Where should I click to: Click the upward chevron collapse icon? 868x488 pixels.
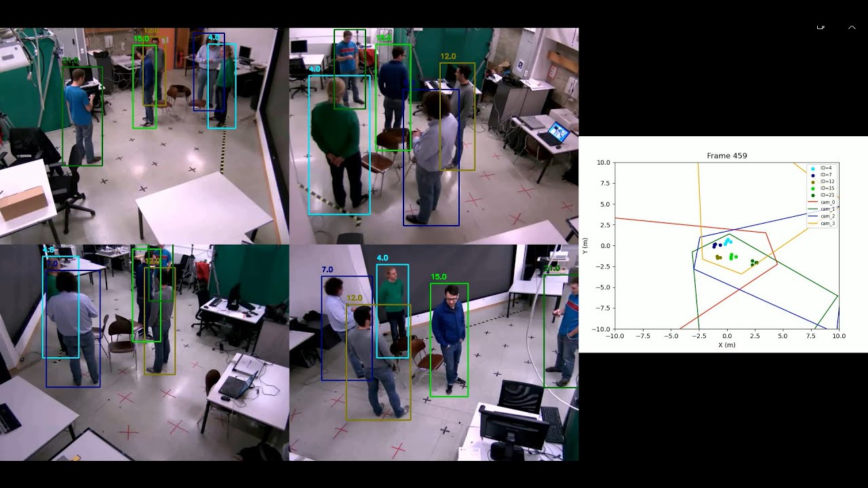pyautogui.click(x=852, y=26)
